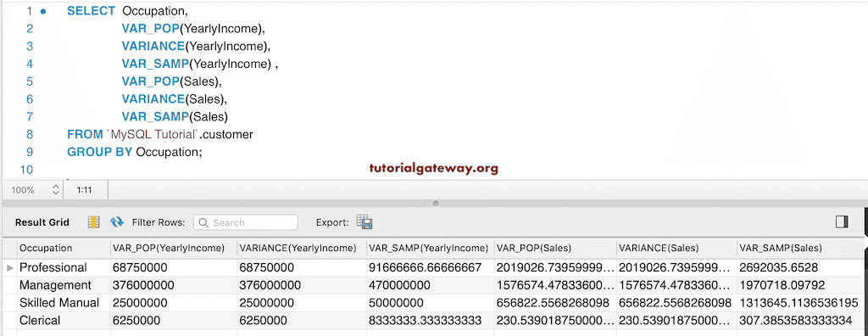Click VAR_POP(Sales) column header
Viewport: 868px width, 336px height.
[555, 248]
